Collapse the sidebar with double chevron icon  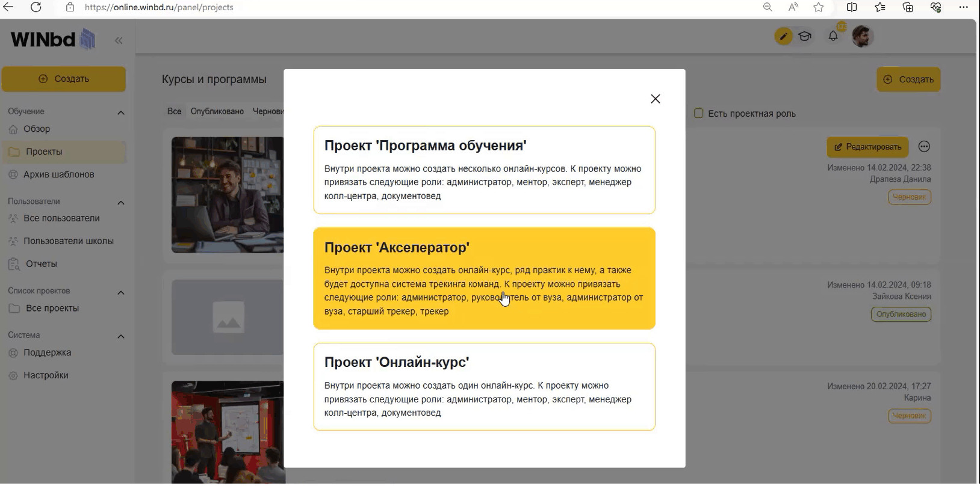pyautogui.click(x=119, y=40)
